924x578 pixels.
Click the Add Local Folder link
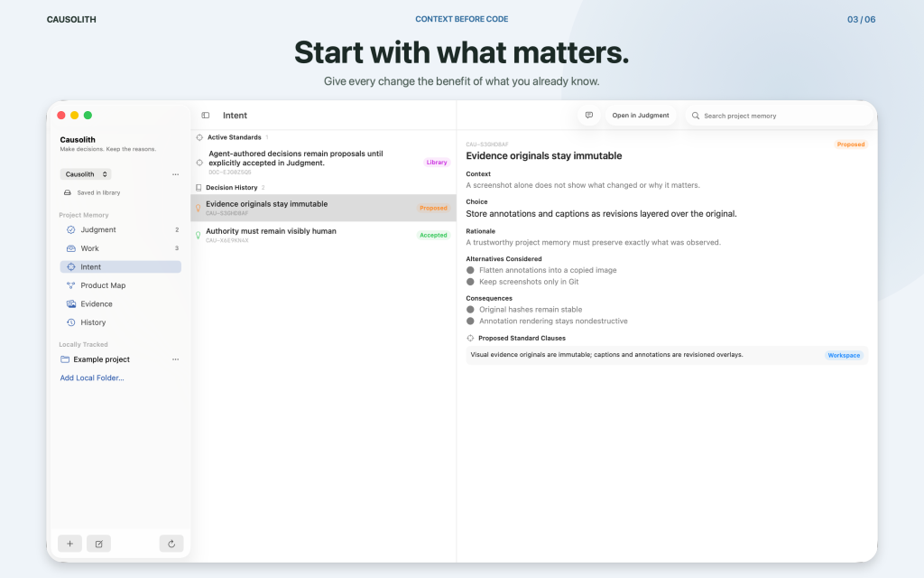[92, 378]
